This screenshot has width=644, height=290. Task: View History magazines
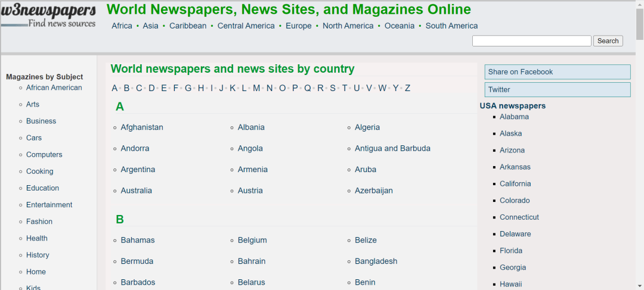(x=38, y=255)
